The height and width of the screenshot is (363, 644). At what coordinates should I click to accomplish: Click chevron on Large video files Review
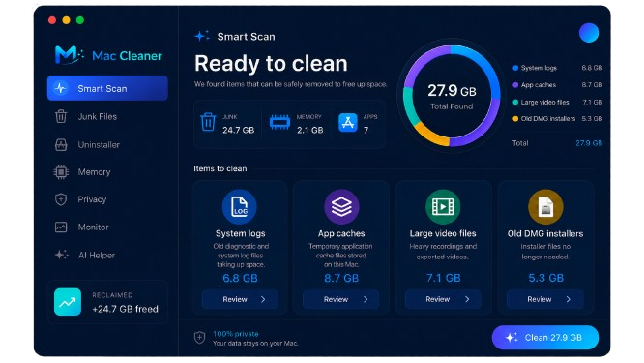467,299
